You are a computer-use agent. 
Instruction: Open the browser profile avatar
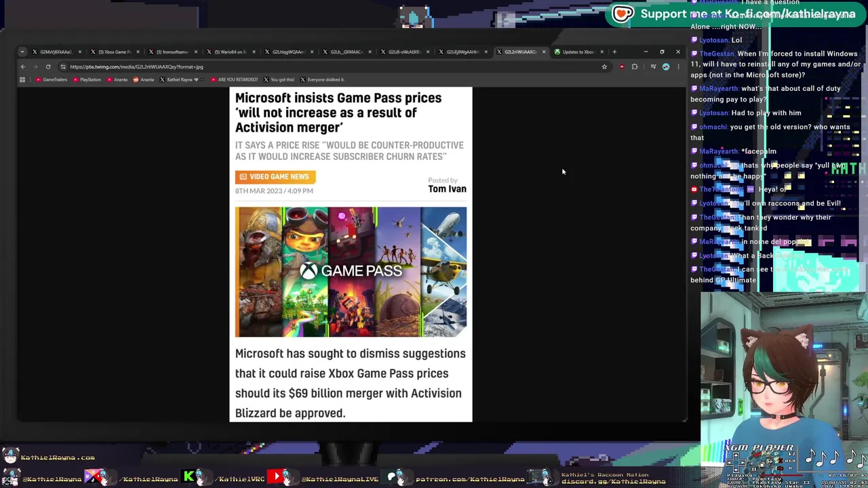[x=666, y=66]
